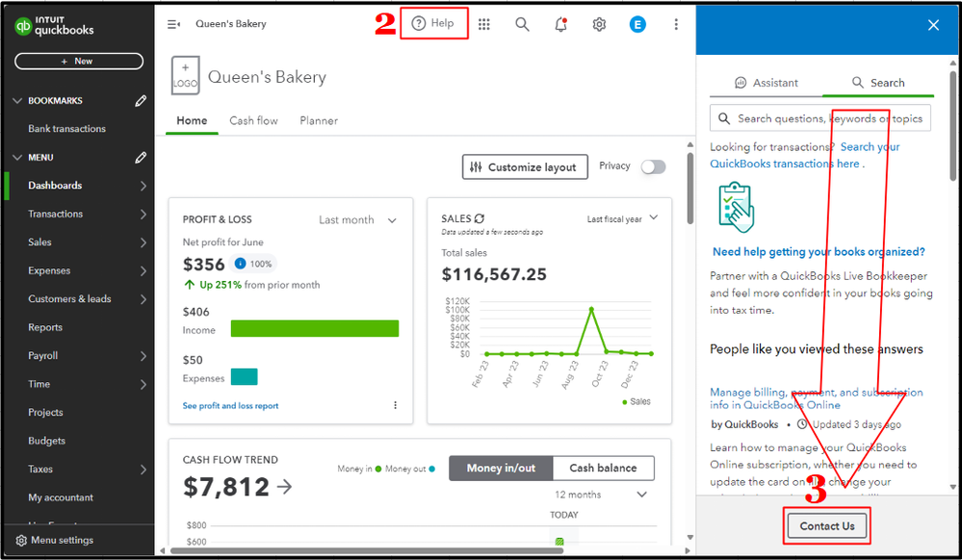Select the Search tab in help
Image resolution: width=962 pixels, height=560 pixels.
tap(878, 83)
